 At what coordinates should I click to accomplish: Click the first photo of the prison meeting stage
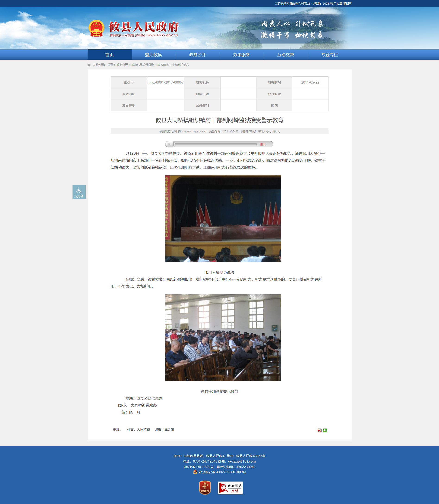[223, 219]
